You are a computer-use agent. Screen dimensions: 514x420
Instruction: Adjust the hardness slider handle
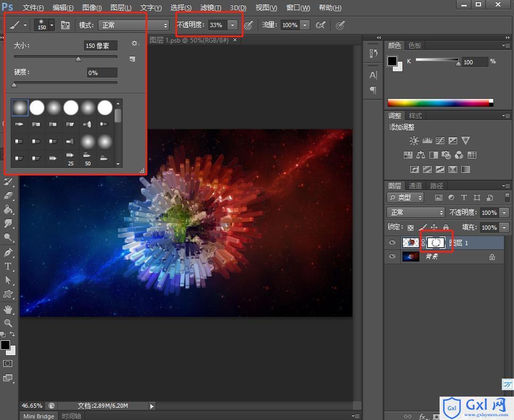pos(14,85)
